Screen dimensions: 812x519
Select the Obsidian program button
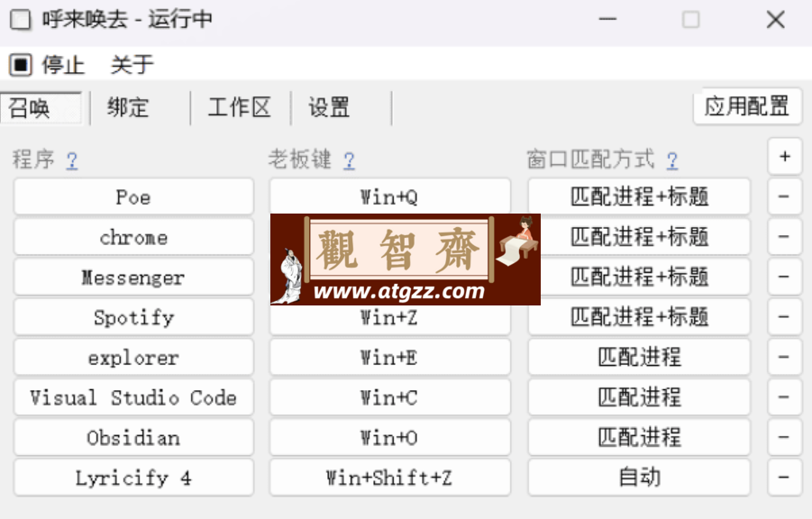133,437
